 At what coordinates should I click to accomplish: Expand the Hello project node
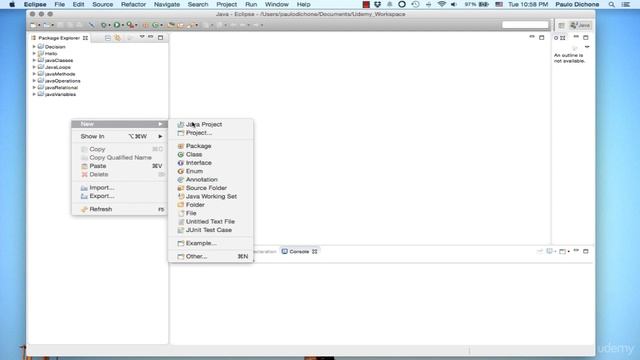34,53
